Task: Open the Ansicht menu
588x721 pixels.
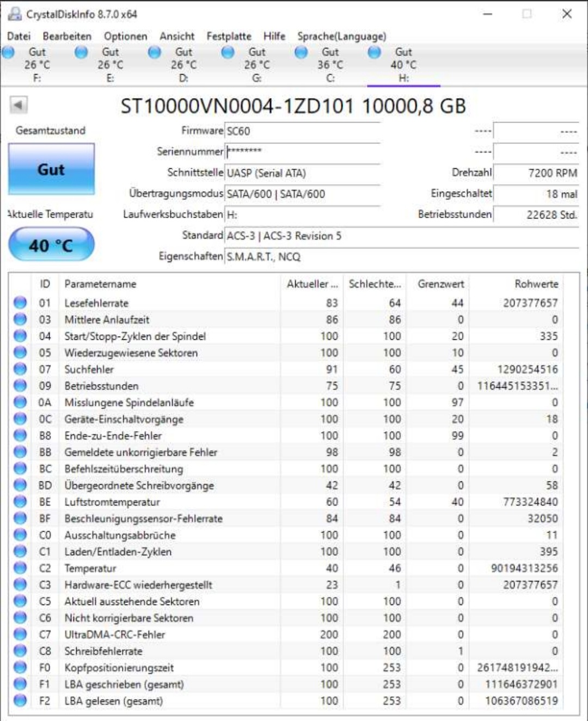Action: coord(177,36)
